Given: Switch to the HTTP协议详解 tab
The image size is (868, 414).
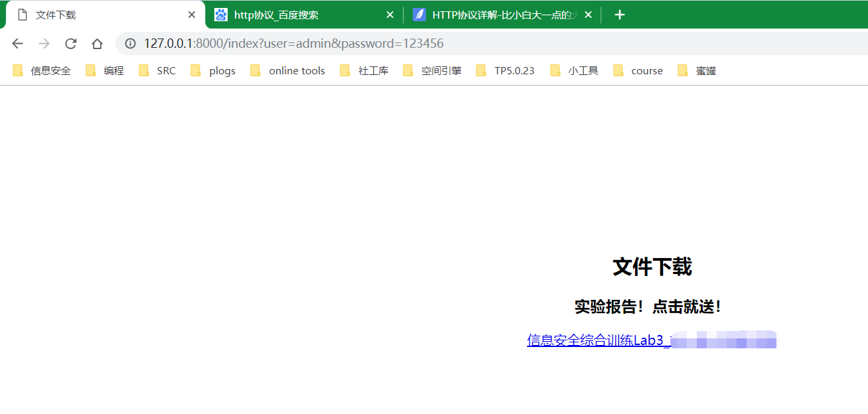Looking at the screenshot, I should 502,15.
